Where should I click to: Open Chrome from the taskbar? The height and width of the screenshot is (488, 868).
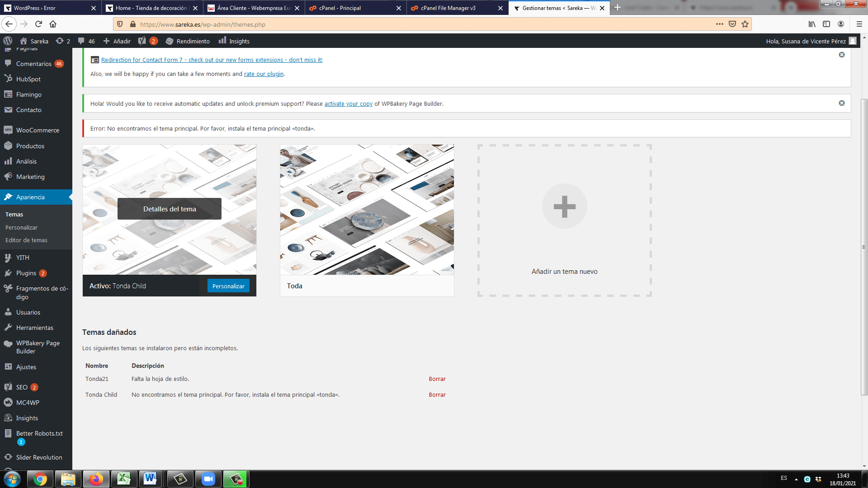(x=40, y=479)
